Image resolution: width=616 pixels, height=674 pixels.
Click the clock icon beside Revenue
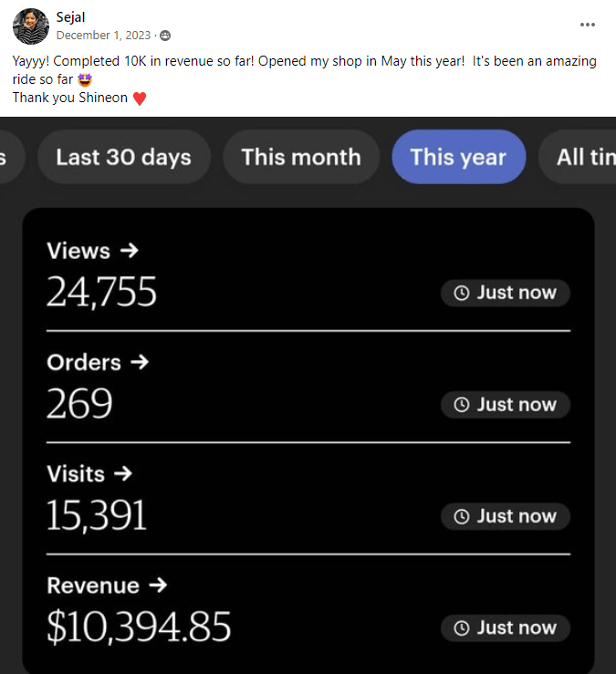pos(462,627)
